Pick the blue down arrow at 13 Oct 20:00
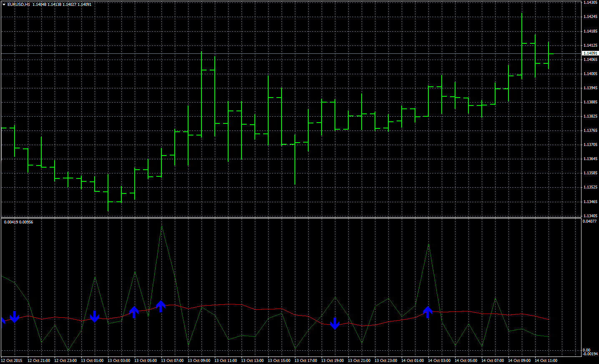The height and width of the screenshot is (364, 599). [x=335, y=324]
